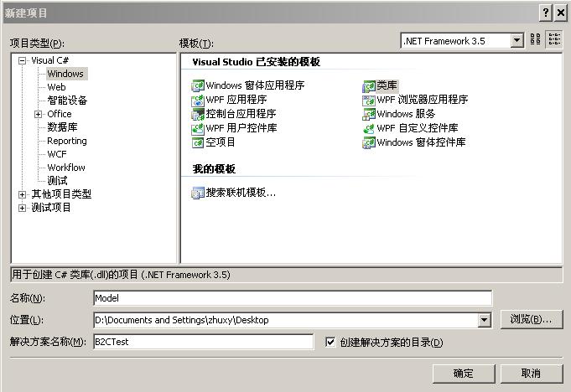This screenshot has height=392, width=571.
Task: Select 智能设备 in project types tree
Action: [x=67, y=101]
